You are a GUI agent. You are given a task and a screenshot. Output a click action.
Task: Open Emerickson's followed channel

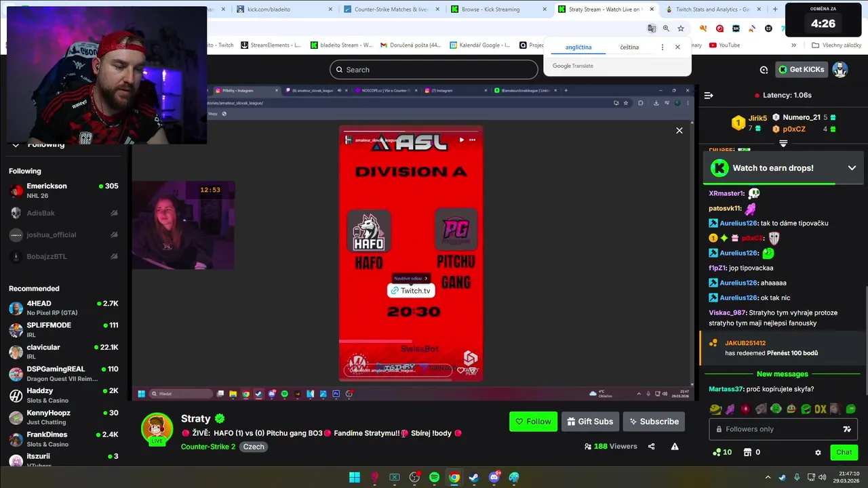[x=64, y=190]
